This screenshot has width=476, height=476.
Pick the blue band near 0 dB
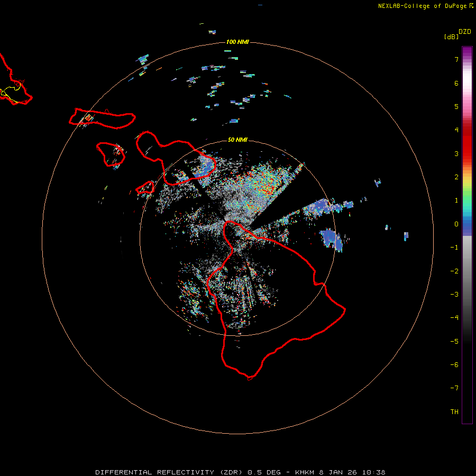pos(467,226)
